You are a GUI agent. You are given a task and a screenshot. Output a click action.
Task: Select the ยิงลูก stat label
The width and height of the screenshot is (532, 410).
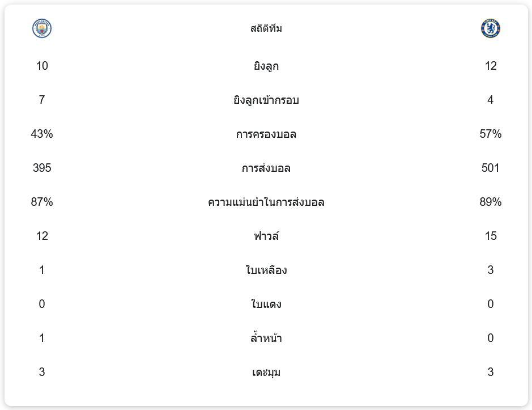click(266, 66)
